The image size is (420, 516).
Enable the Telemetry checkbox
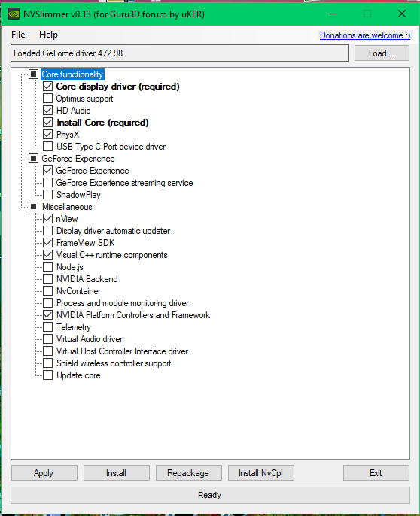click(47, 327)
